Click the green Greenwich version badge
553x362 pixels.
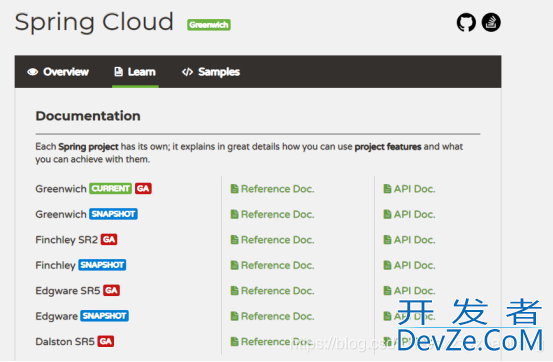click(x=209, y=25)
